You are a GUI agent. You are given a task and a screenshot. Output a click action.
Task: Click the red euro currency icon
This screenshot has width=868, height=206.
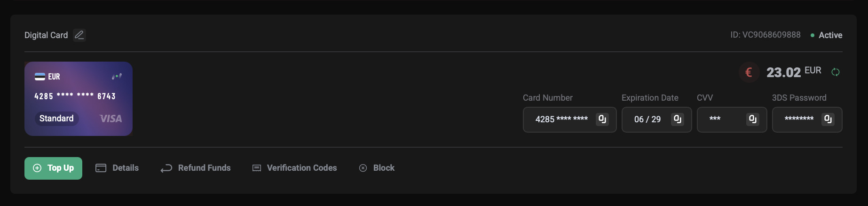pos(749,72)
